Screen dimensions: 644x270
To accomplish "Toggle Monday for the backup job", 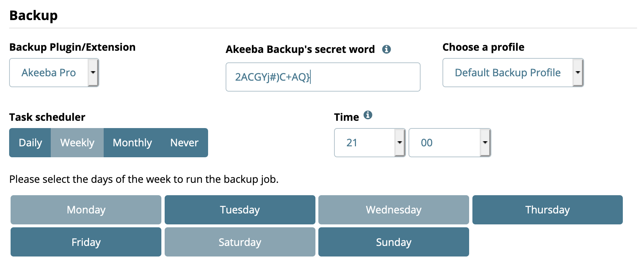I will [86, 210].
